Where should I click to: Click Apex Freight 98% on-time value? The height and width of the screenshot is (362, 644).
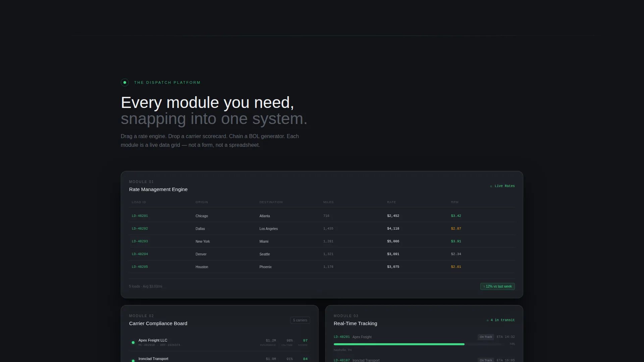tap(289, 341)
